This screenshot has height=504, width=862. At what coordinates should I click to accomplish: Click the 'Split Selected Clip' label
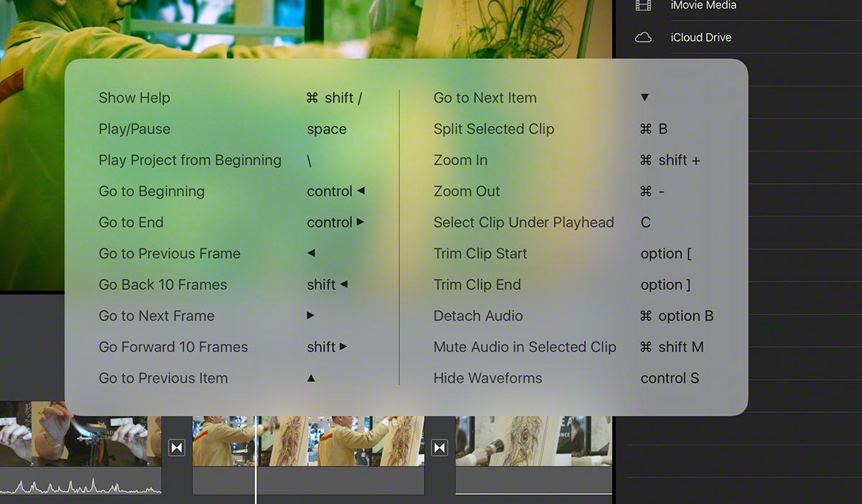tap(493, 129)
